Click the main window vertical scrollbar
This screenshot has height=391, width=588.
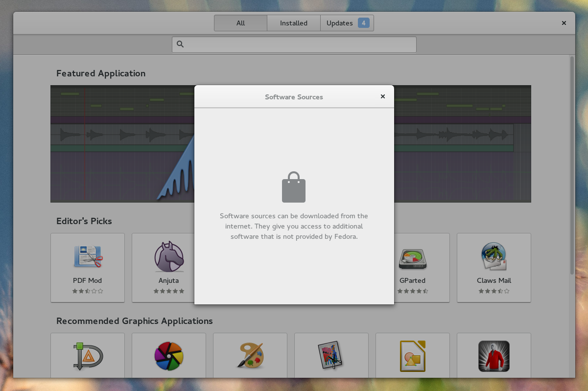tap(572, 165)
